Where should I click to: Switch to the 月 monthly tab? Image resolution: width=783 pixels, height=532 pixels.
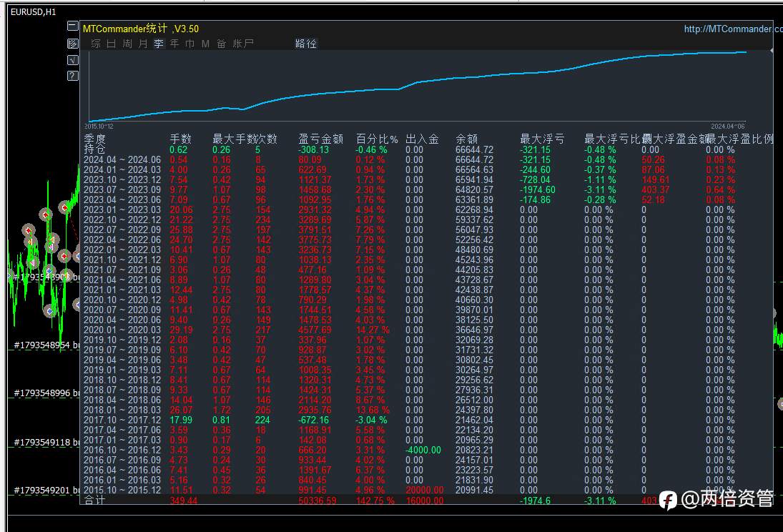[x=143, y=44]
